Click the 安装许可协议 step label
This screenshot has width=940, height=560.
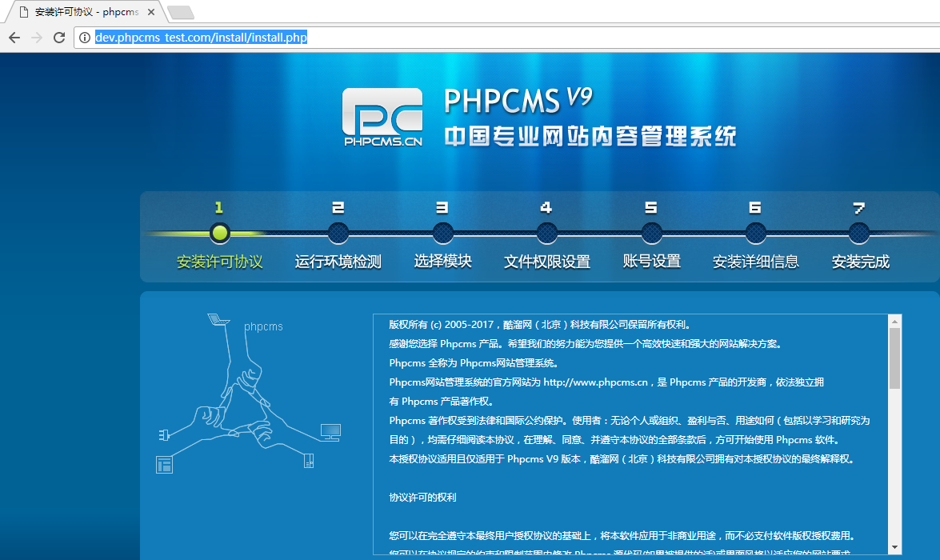[219, 262]
